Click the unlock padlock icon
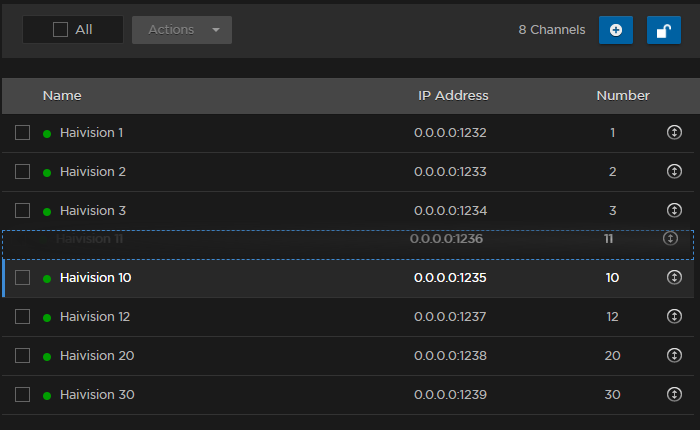 click(663, 30)
